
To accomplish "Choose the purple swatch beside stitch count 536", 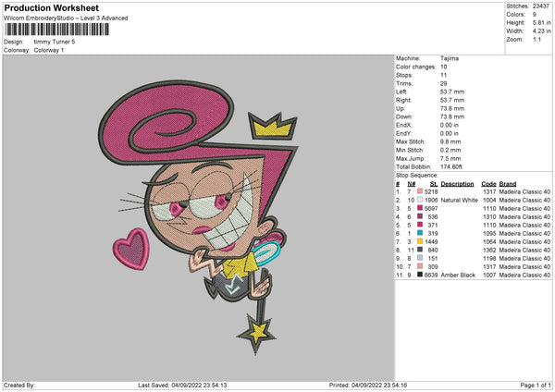I will point(420,216).
